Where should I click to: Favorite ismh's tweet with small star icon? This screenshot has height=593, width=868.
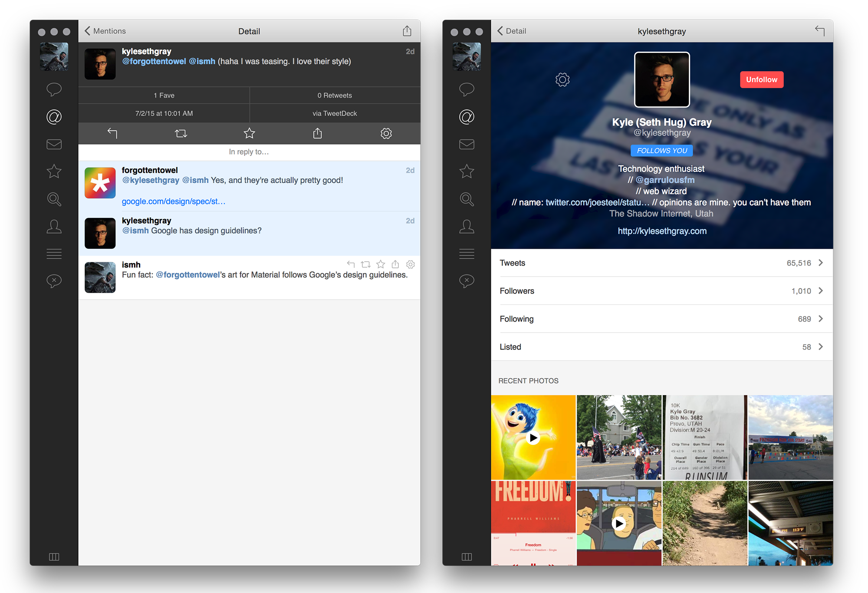[381, 264]
